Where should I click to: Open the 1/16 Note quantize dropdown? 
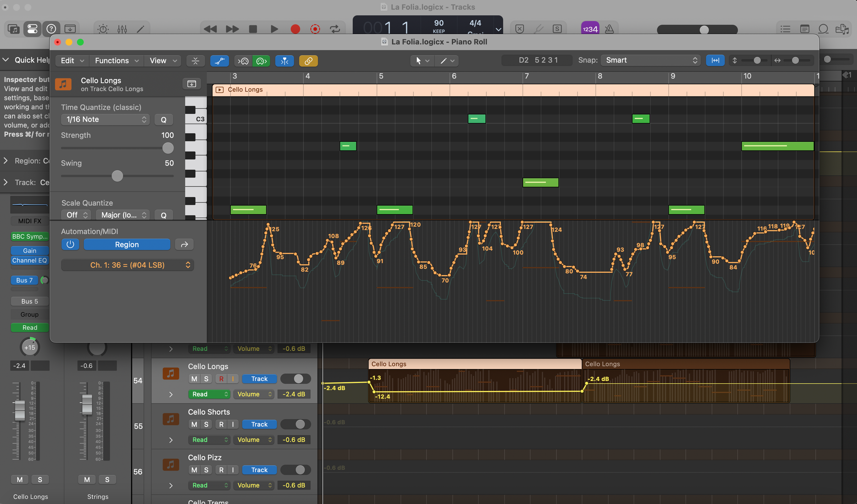click(x=105, y=120)
